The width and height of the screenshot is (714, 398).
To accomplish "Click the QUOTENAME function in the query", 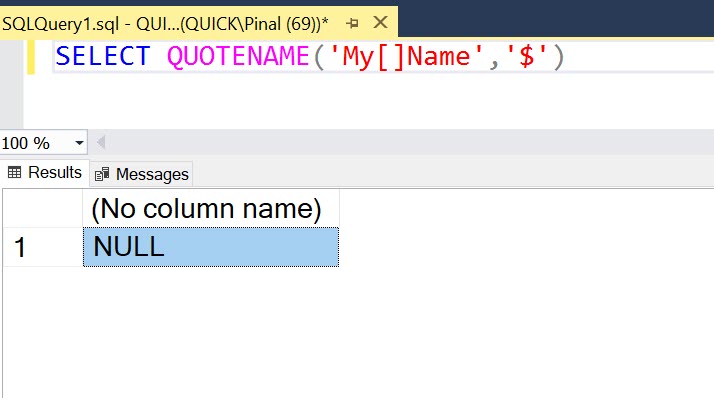I will point(238,56).
